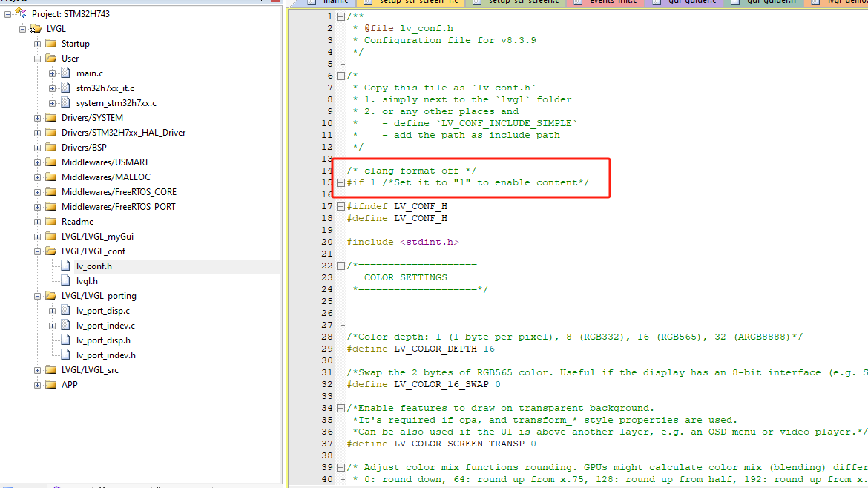Collapse the Project: STM32H743 root node
Viewport: 868px width, 488px height.
coord(7,14)
